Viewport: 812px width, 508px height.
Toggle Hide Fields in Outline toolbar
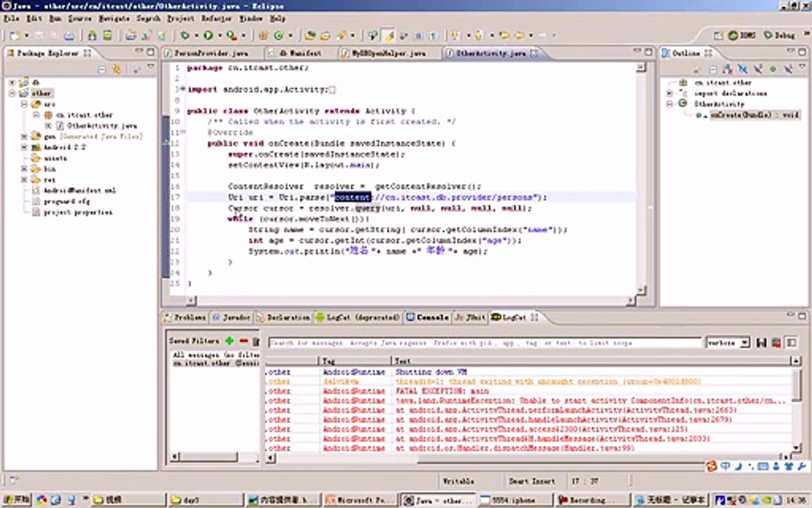[x=743, y=69]
